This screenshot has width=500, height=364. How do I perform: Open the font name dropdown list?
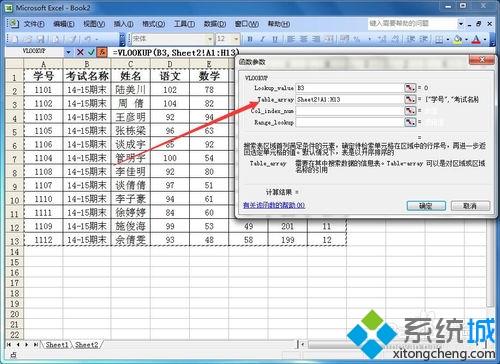[x=210, y=39]
